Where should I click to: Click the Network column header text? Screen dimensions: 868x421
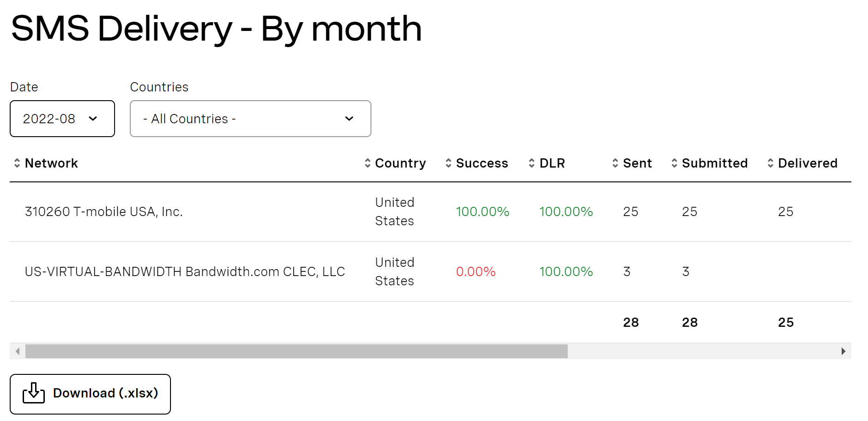(51, 163)
